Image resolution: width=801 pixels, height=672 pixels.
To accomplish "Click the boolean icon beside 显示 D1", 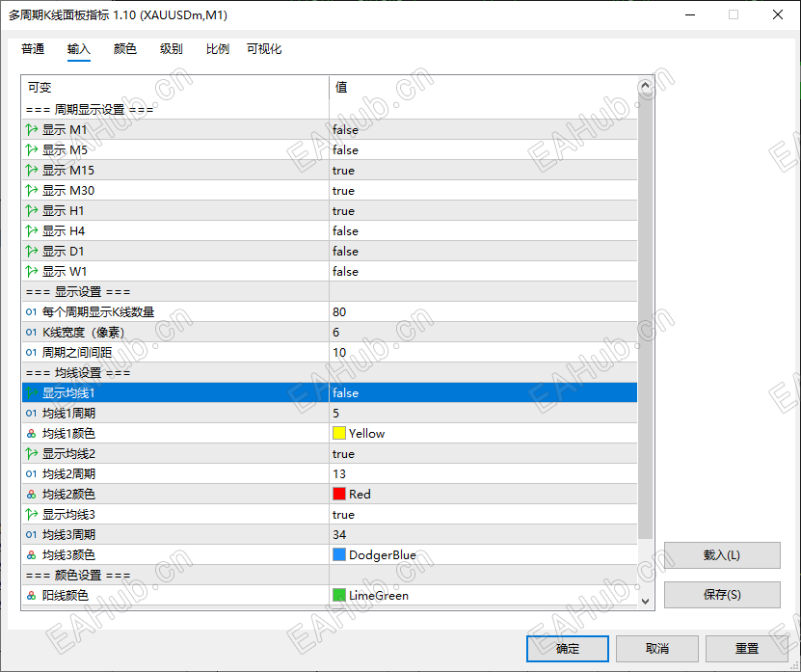I will click(32, 251).
